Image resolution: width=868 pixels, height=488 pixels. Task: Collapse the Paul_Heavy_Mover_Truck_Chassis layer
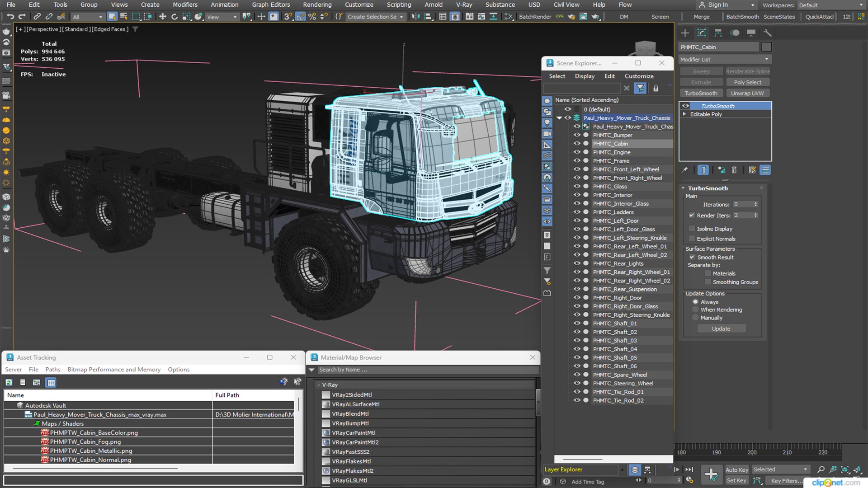click(x=560, y=118)
